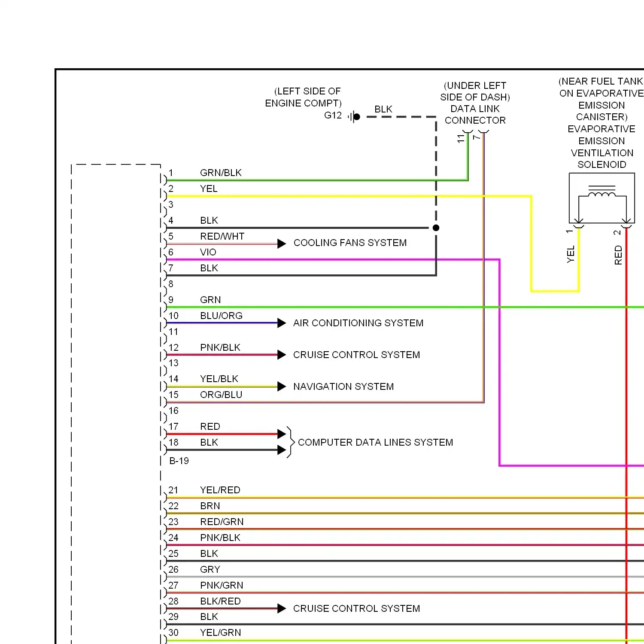Click the vertical YEL label below the solenoid
Screen dimensions: 644x644
click(571, 254)
